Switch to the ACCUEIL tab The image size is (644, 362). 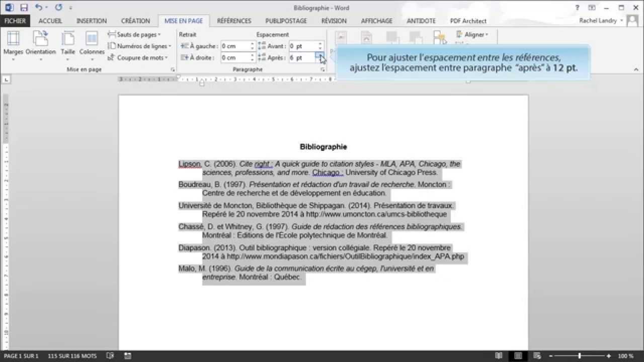point(50,21)
